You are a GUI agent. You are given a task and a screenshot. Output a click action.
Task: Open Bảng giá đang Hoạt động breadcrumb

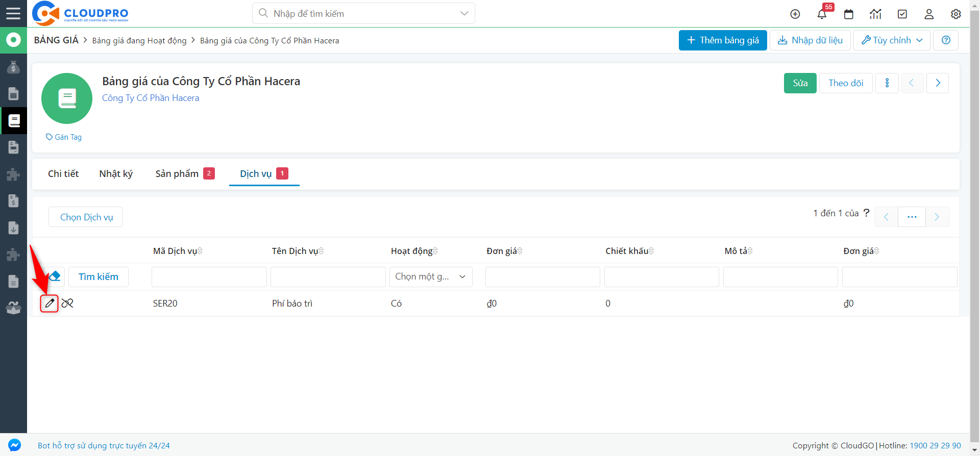(139, 40)
